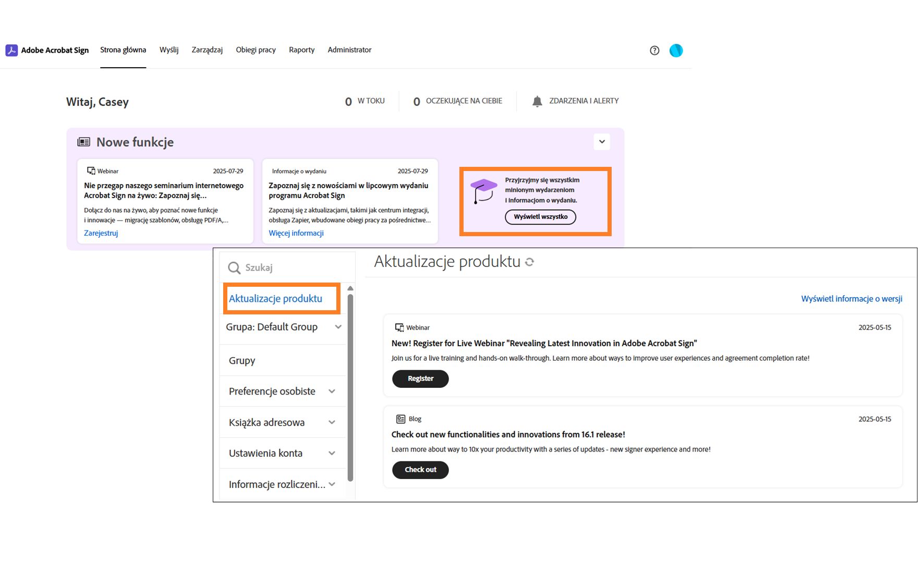
Task: Click the W TOKU counter
Action: tap(365, 101)
